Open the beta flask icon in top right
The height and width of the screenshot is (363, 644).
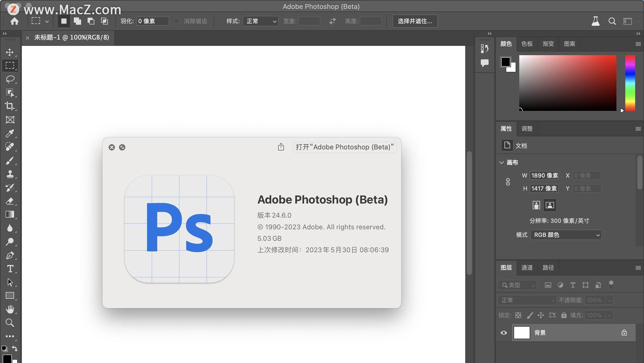(x=596, y=21)
